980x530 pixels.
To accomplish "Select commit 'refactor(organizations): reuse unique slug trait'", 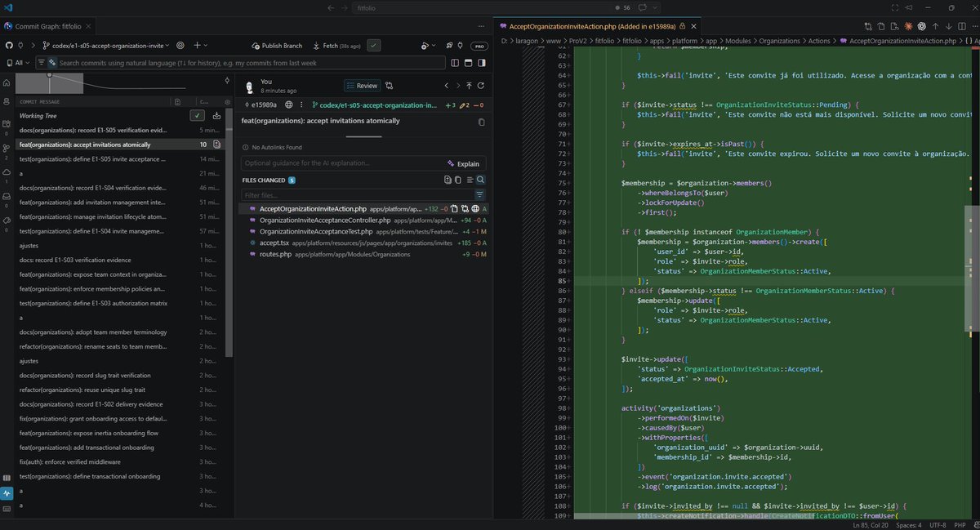I will [x=118, y=390].
